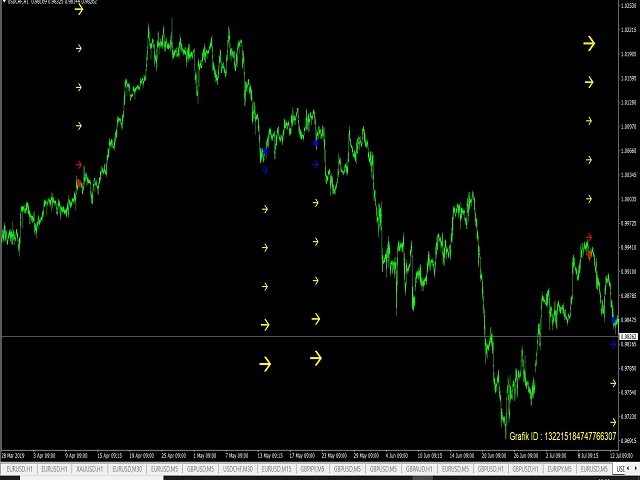Select blue arrow beside the current price label

coord(613,344)
